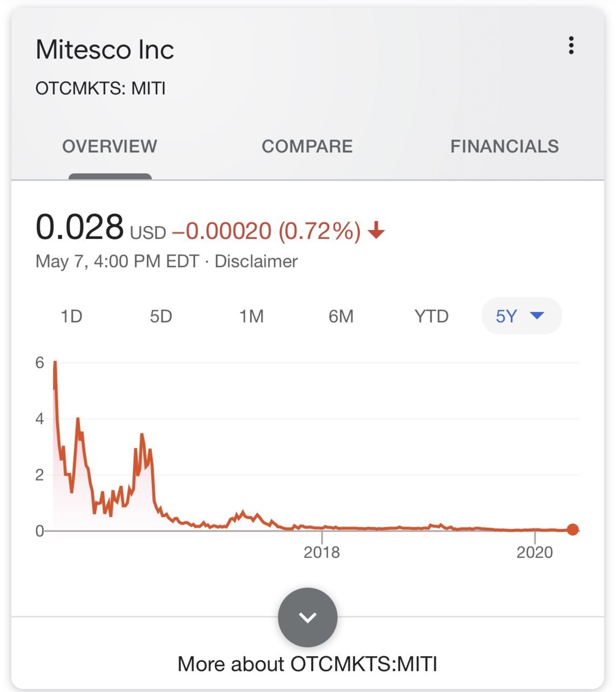
Task: Click the 2020 axis marker on chart
Action: 534,552
